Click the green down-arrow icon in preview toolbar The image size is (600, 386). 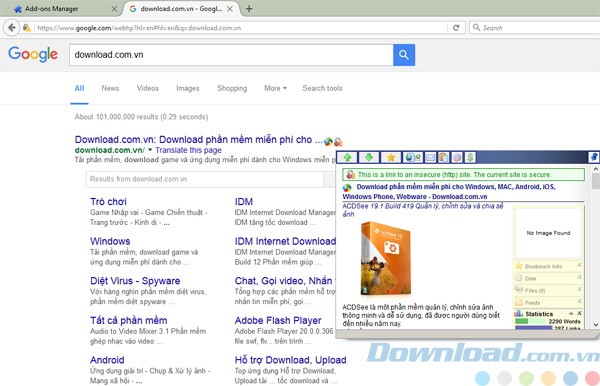368,157
